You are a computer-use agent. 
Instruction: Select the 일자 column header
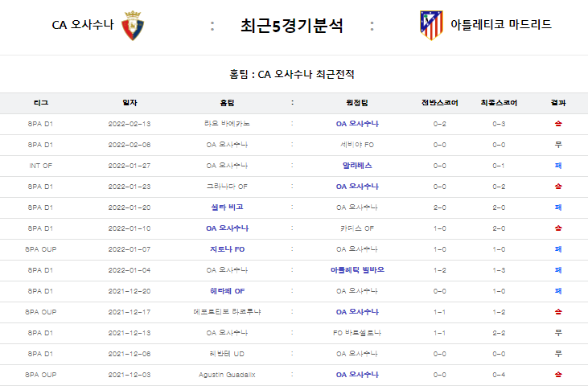[130, 103]
